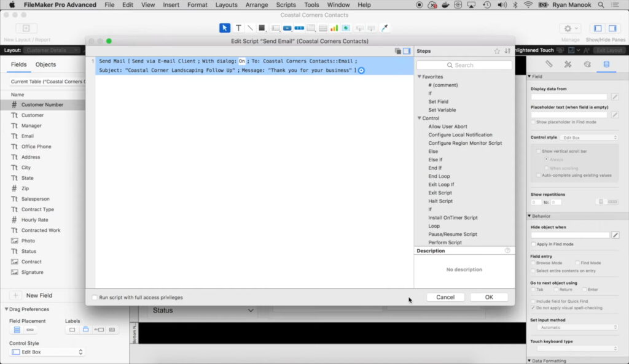The height and width of the screenshot is (364, 629).
Task: Collapse the Favorites steps group
Action: tap(419, 77)
